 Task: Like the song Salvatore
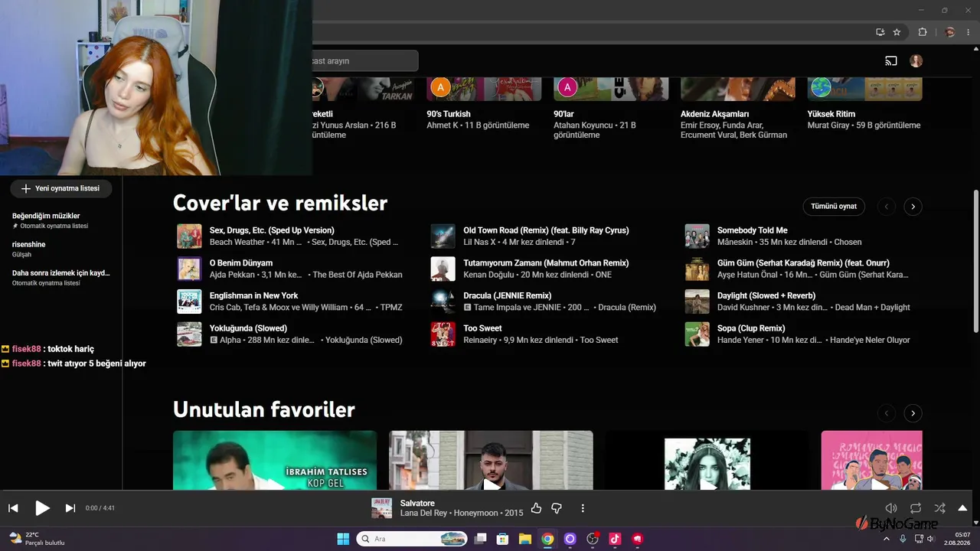click(536, 508)
